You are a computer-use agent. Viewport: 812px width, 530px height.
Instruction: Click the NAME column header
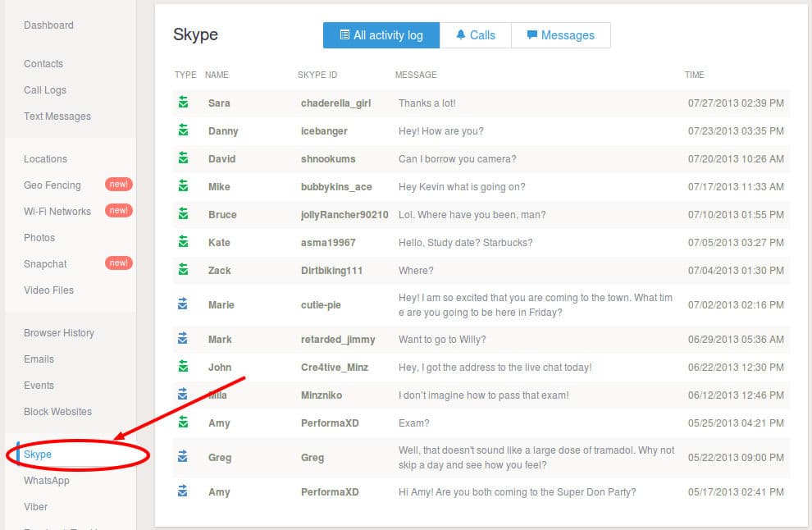(x=217, y=75)
